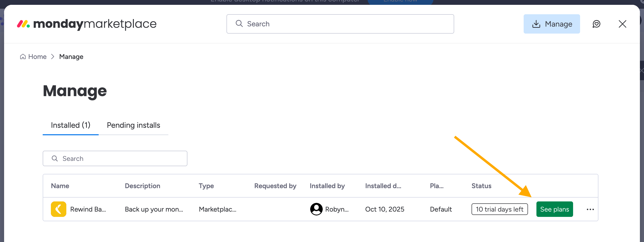Click See plans for Rewind Backups

[x=555, y=209]
